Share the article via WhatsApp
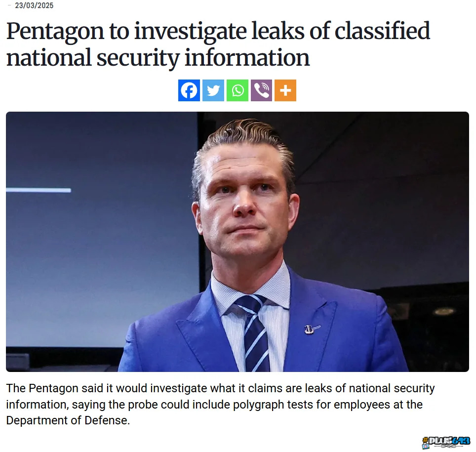The width and height of the screenshot is (476, 452). 238,90
